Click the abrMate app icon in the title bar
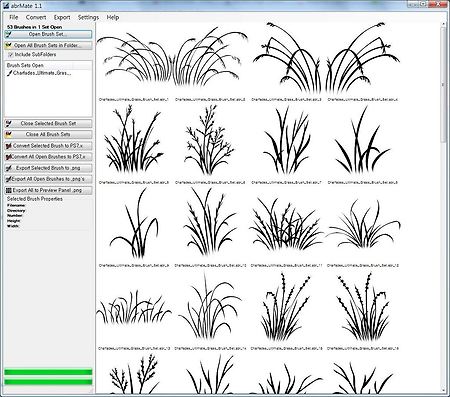Image resolution: width=450 pixels, height=397 pixels. pos(5,5)
